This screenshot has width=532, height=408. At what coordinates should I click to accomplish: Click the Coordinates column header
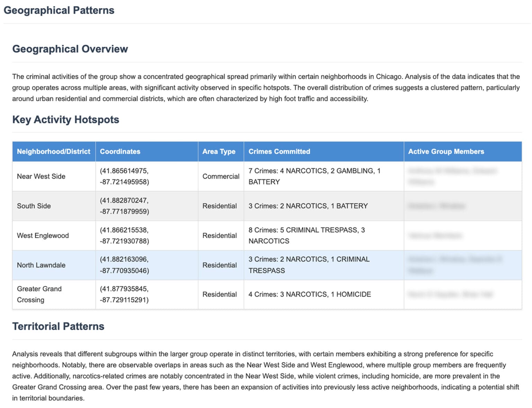click(x=120, y=151)
